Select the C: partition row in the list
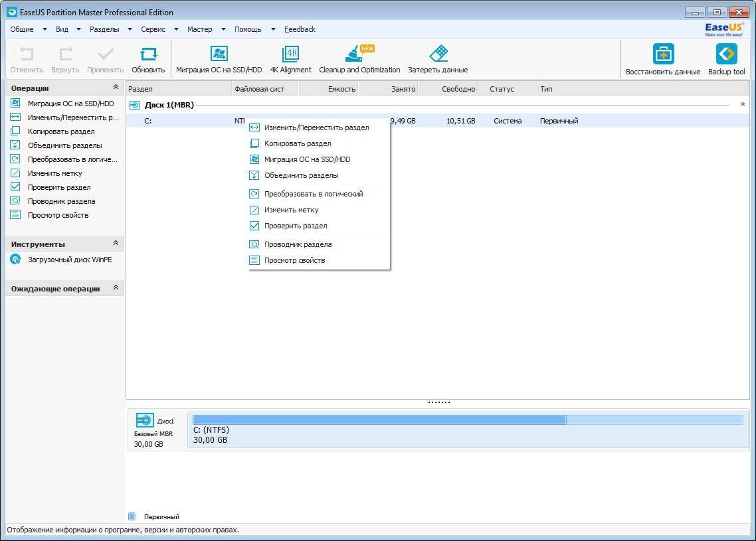The image size is (756, 541). (438, 121)
